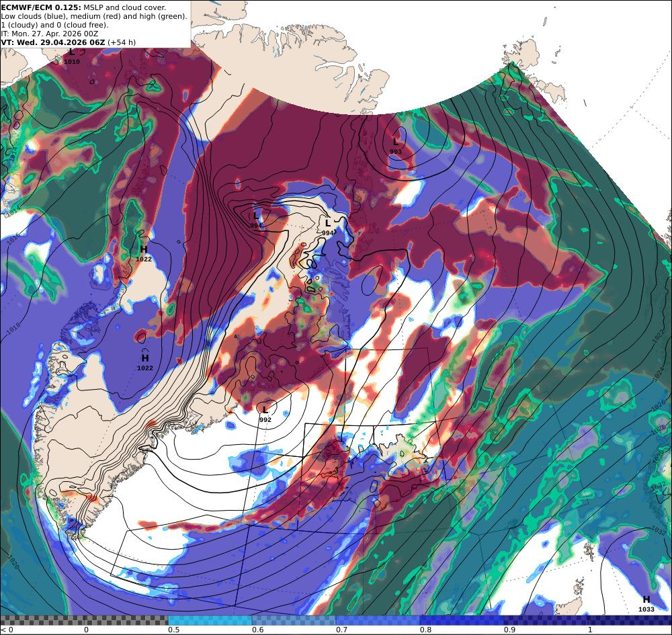Click the '< 0' color bar label

[7, 630]
